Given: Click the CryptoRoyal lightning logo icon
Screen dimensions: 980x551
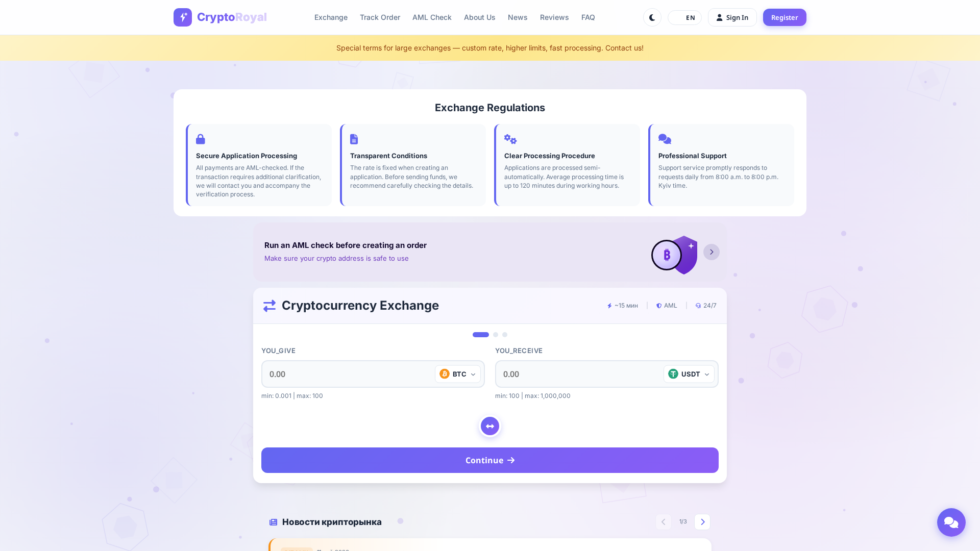Looking at the screenshot, I should pyautogui.click(x=183, y=17).
